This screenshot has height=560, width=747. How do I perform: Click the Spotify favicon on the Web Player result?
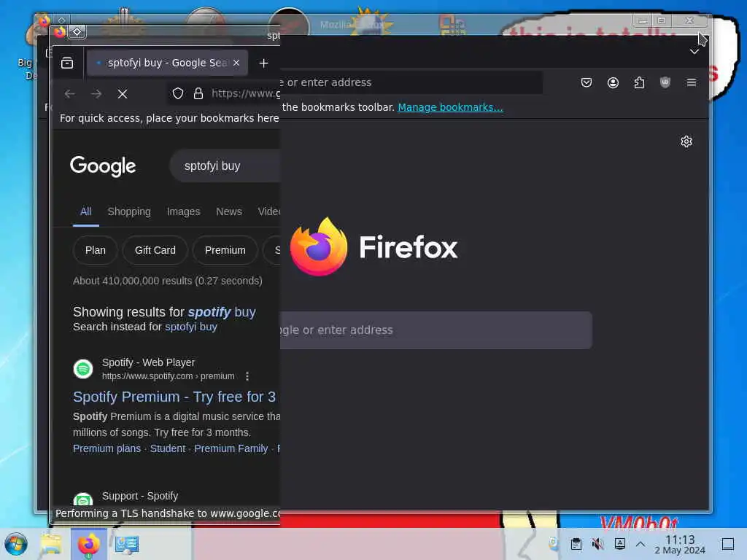pos(83,369)
